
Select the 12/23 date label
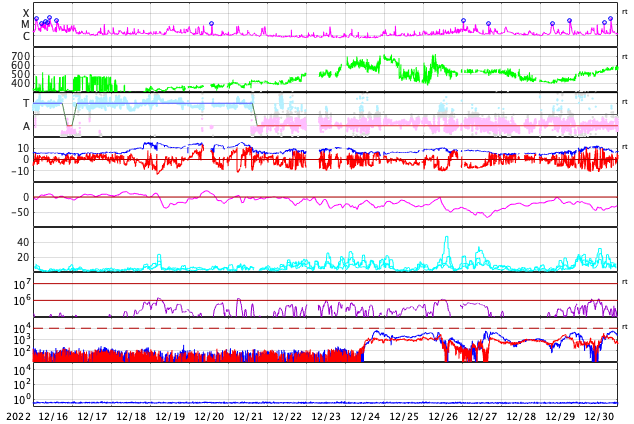click(x=326, y=416)
